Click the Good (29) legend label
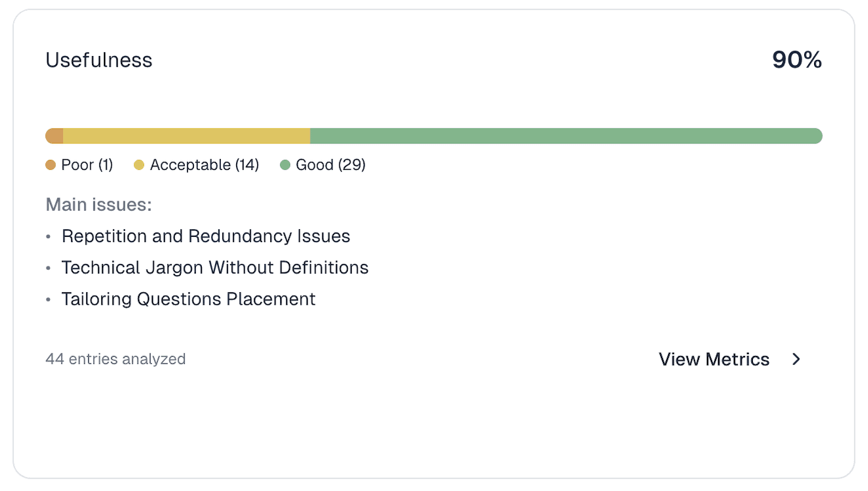 [x=330, y=165]
